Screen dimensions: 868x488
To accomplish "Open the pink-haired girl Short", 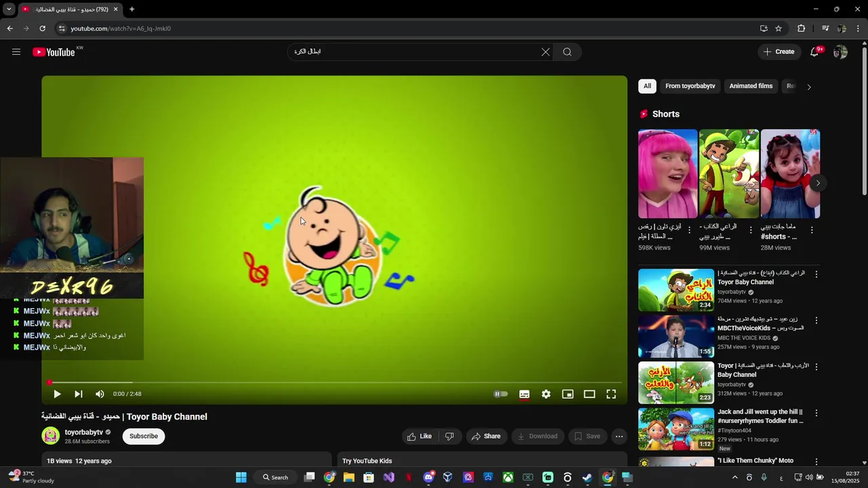I will [x=668, y=174].
